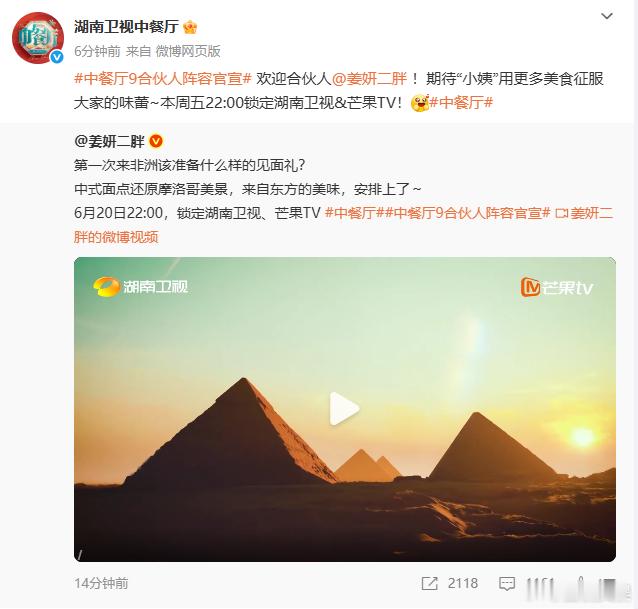Viewport: 638px width, 609px height.
Task: Click the orange verified badge beside 姜妍二胖
Action: point(156,141)
